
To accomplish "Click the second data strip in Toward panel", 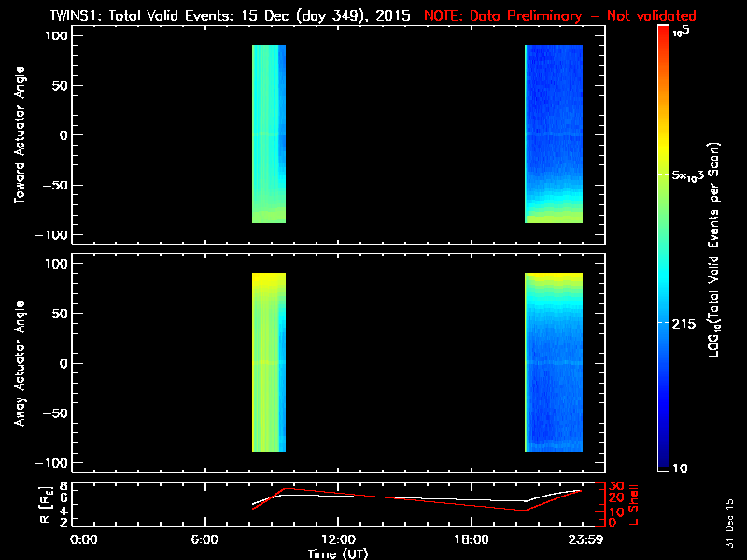I will coord(554,133).
